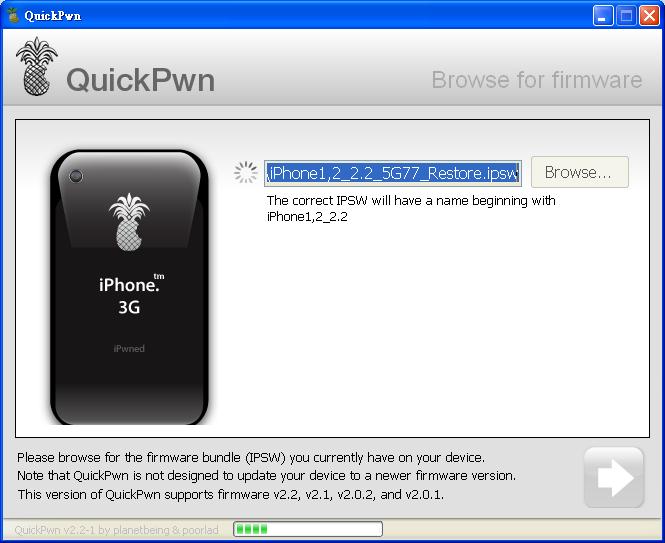Click the QuickPwn v2.2-1 version label
This screenshot has height=543, width=665.
click(116, 530)
